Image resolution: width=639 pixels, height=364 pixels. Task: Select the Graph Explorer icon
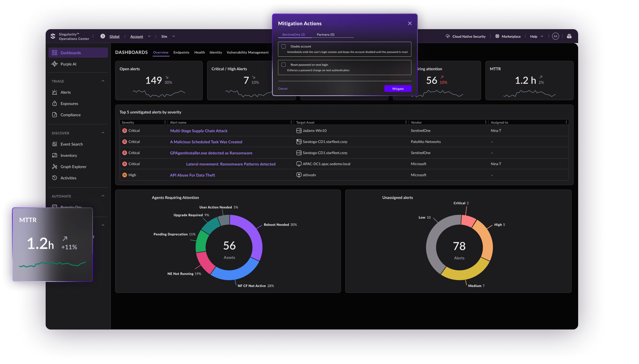coord(55,167)
